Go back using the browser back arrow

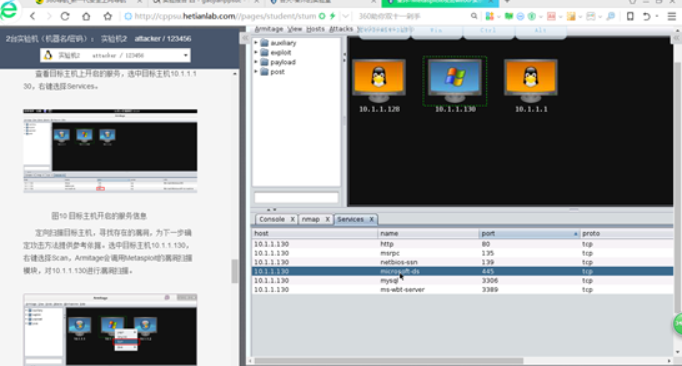tap(33, 17)
